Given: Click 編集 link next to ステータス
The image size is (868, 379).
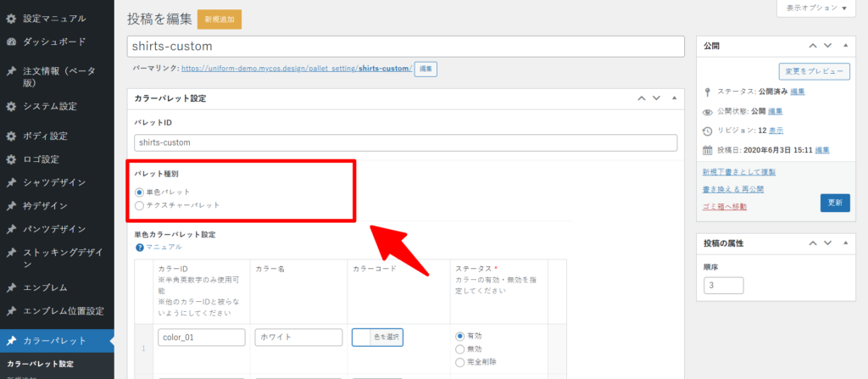Looking at the screenshot, I should coord(798,92).
